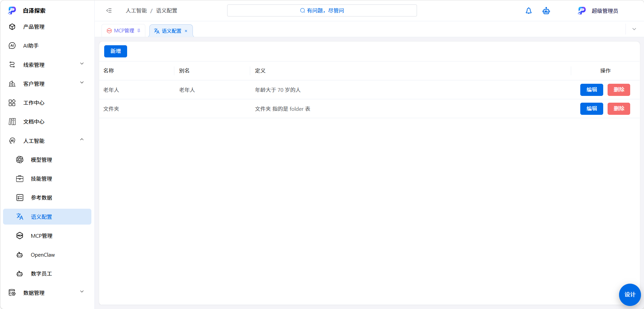The width and height of the screenshot is (644, 309).
Task: Expand the 客户管理 submenu chevron
Action: click(x=82, y=82)
